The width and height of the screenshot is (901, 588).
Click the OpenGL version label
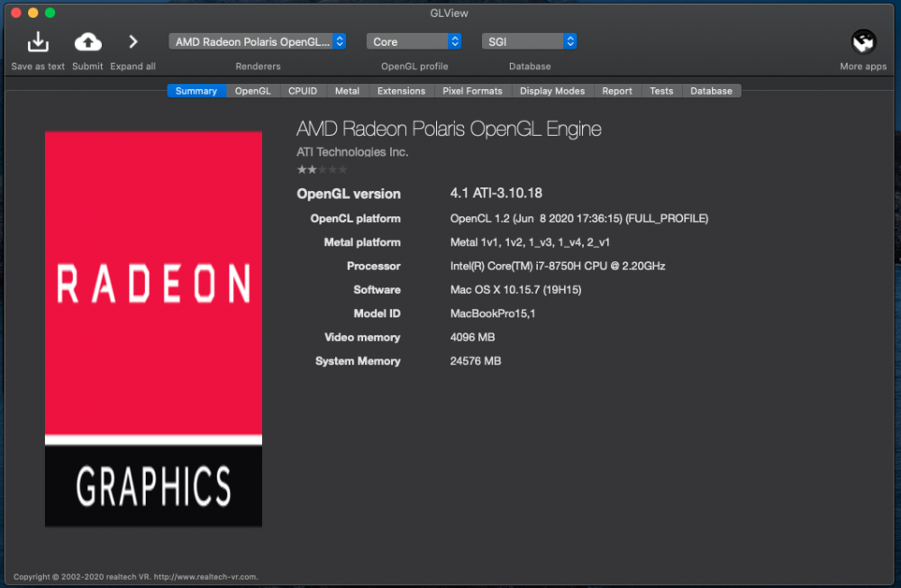point(348,194)
